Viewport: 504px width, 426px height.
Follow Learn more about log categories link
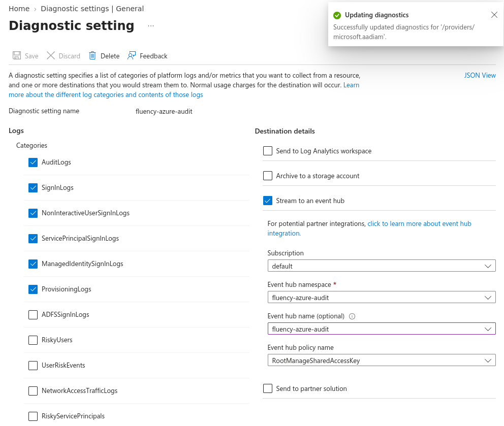pyautogui.click(x=106, y=95)
